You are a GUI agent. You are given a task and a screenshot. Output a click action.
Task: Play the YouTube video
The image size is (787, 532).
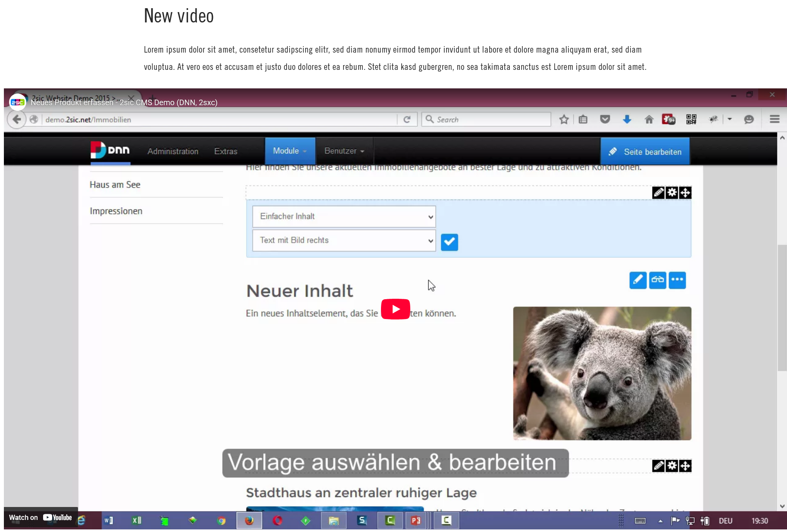tap(395, 309)
